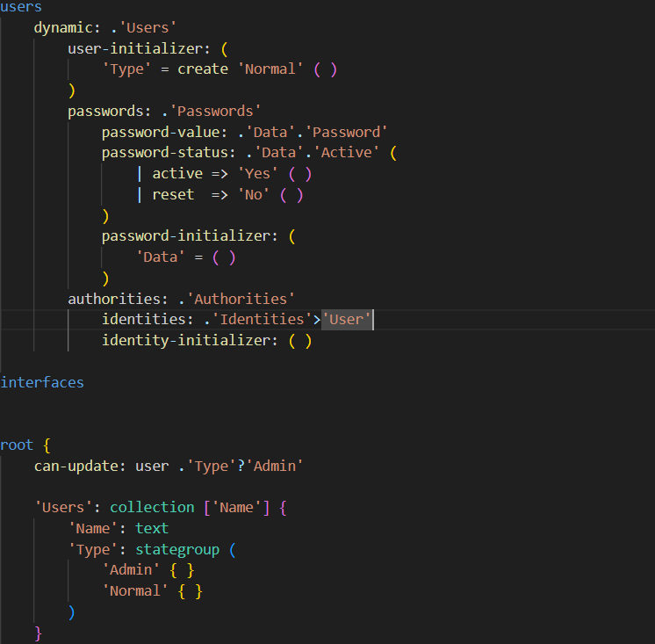Click the 'create' keyword in the initializer

click(203, 69)
